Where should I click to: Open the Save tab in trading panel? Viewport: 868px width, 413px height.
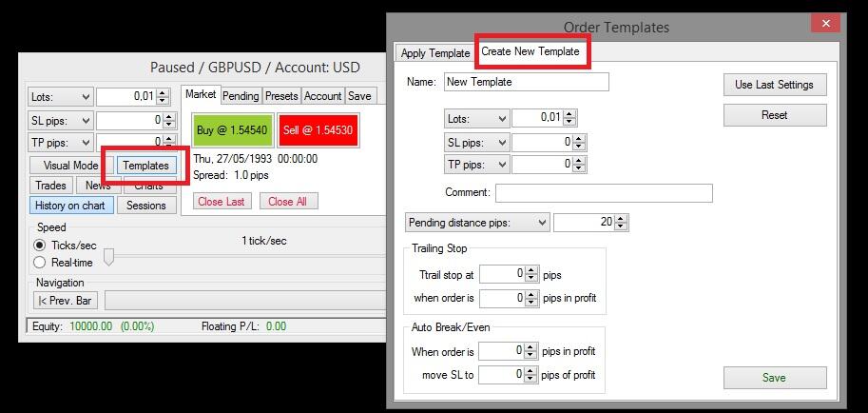click(x=359, y=96)
